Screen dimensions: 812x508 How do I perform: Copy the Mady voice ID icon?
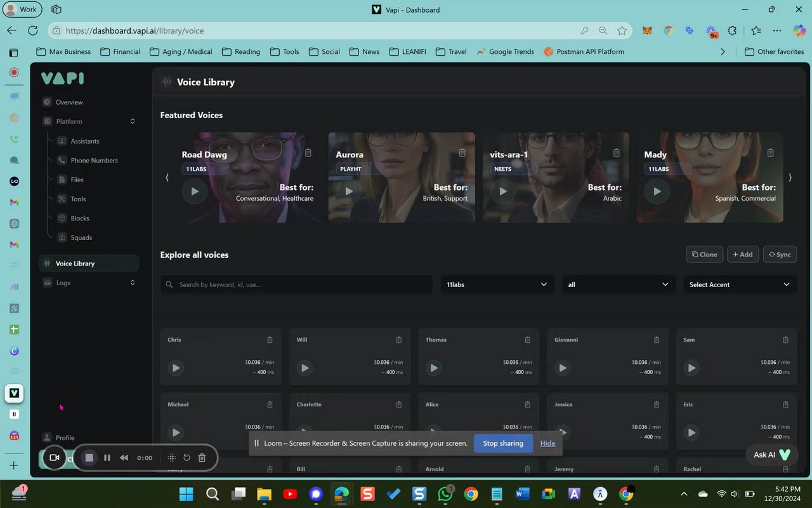coord(771,153)
